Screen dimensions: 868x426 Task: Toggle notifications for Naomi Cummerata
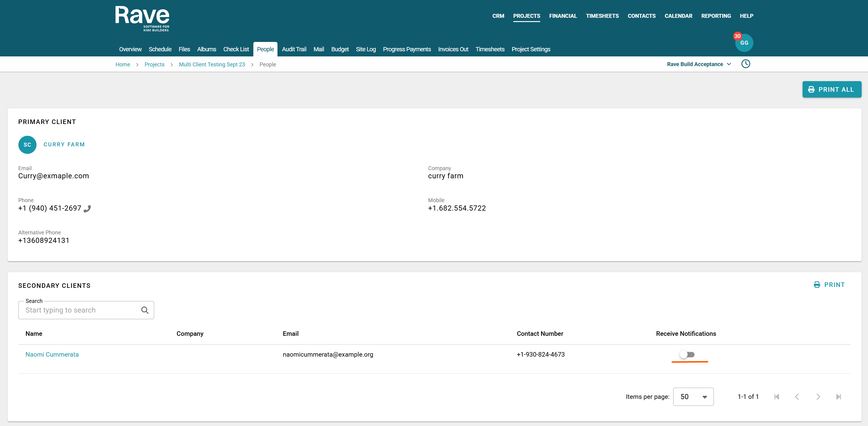click(x=687, y=354)
